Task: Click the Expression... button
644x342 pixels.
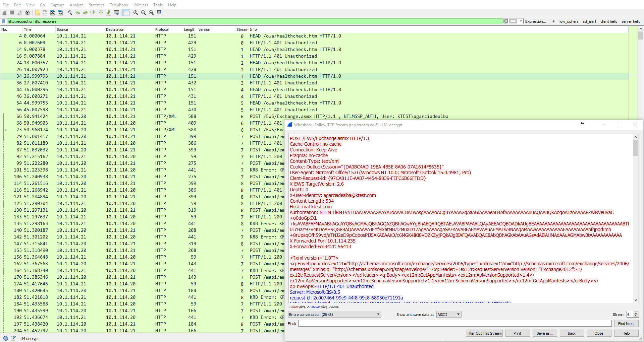Action: 535,21
